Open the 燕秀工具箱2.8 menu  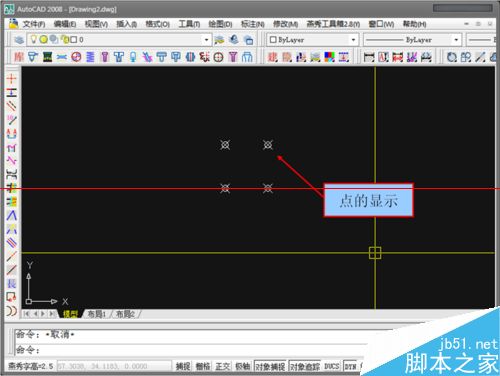333,24
